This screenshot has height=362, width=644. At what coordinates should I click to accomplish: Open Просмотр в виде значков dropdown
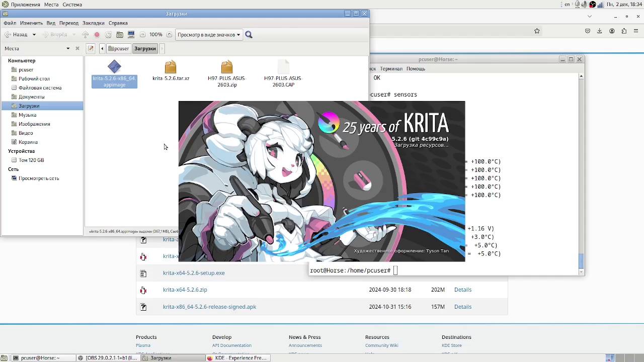(x=208, y=35)
